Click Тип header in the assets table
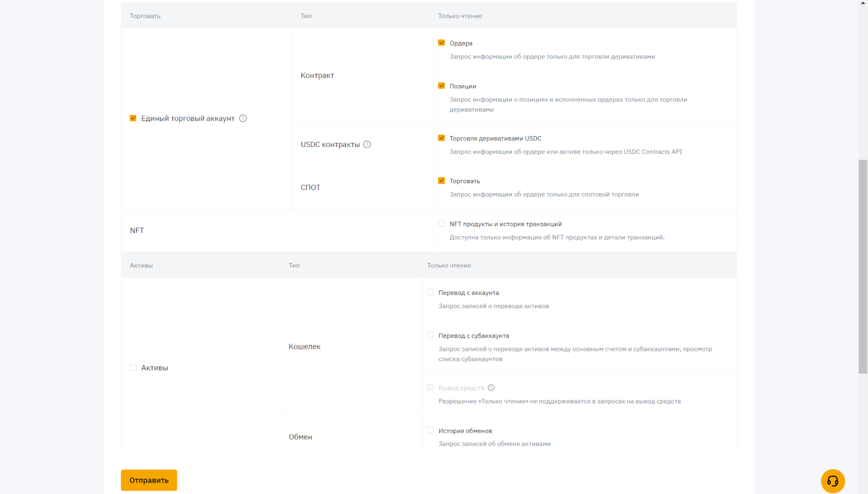This screenshot has height=494, width=868. coord(294,265)
